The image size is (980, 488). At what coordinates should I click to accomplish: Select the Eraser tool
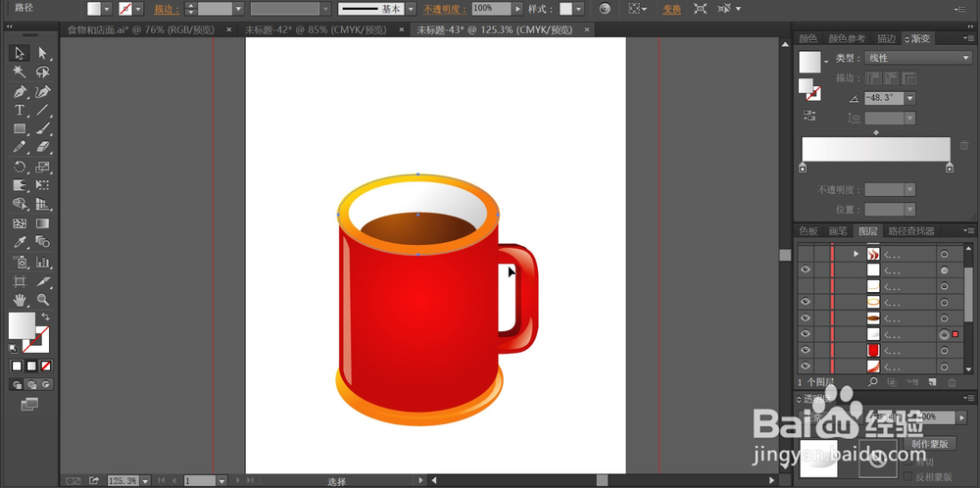tap(42, 147)
